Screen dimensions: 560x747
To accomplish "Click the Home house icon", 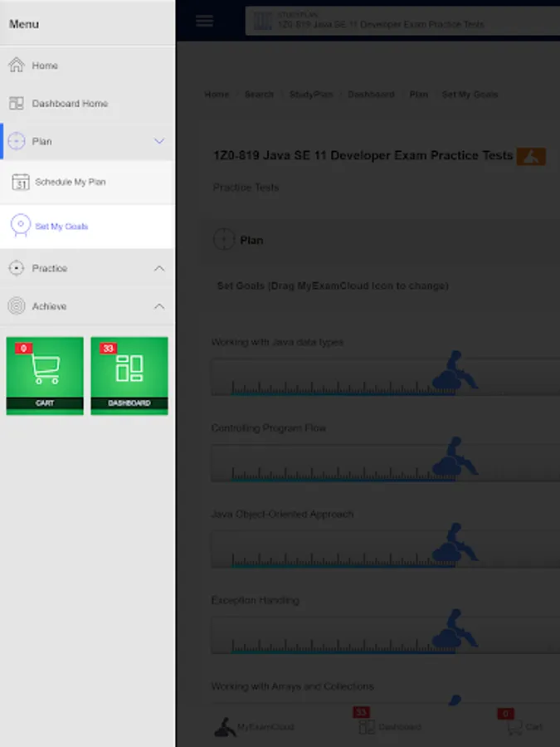I will click(17, 65).
